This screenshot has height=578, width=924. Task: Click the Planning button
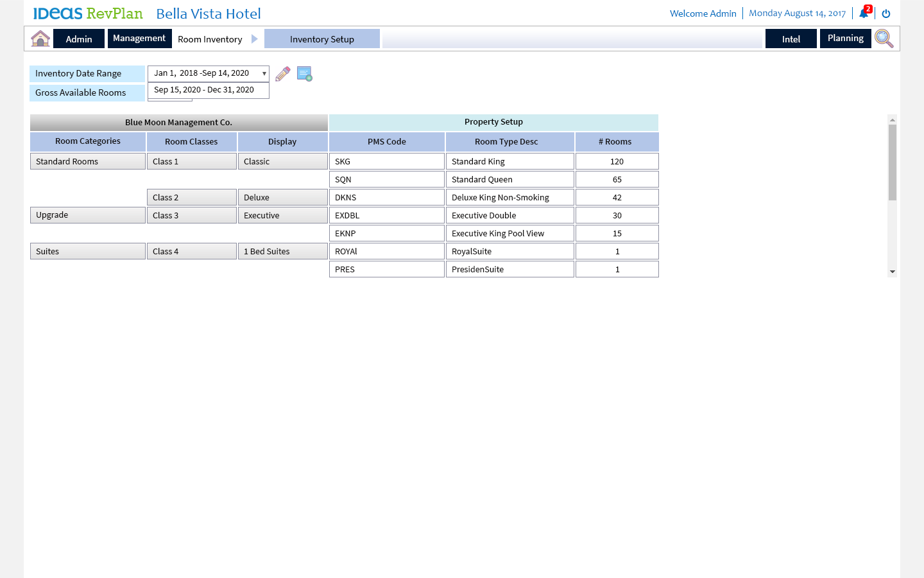click(845, 39)
